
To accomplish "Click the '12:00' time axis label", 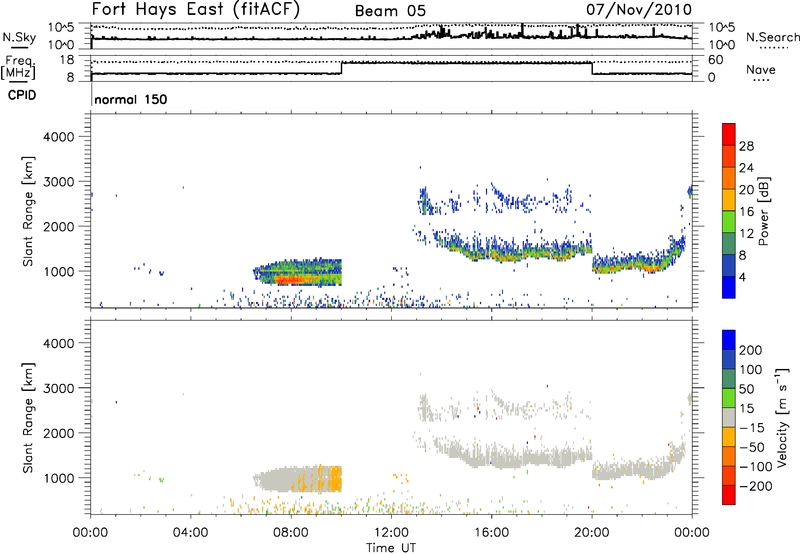I will point(391,533).
